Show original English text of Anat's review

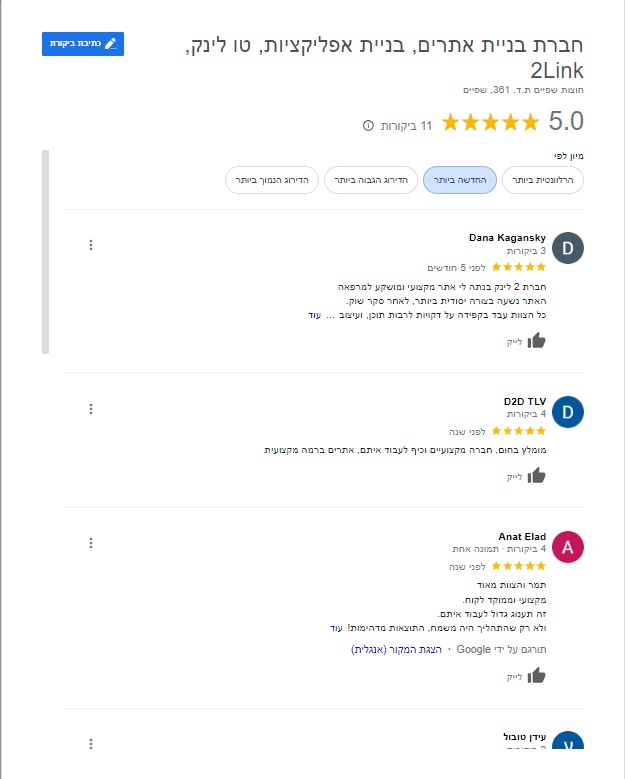tap(396, 650)
